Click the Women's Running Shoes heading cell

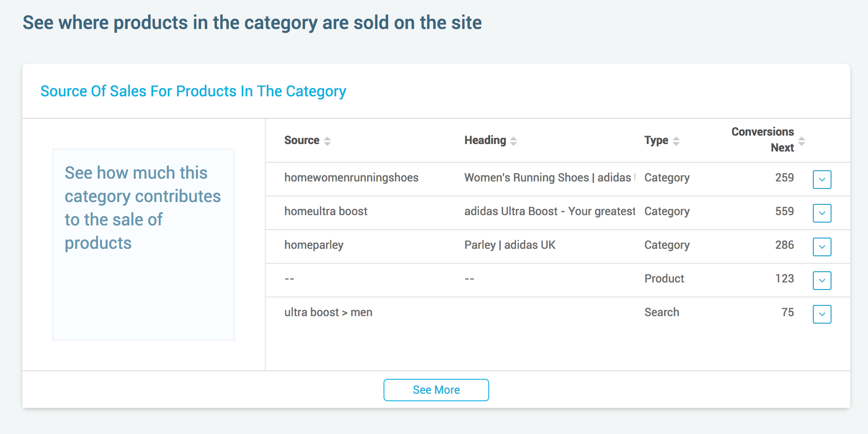(548, 178)
